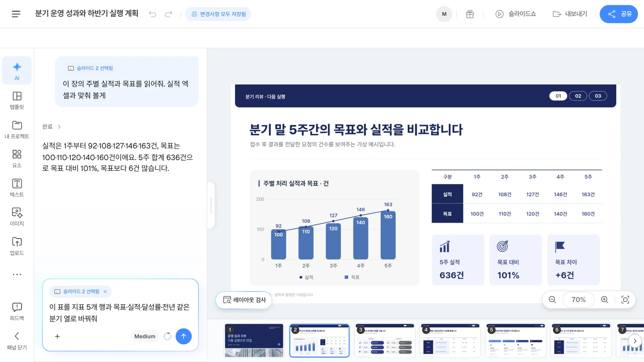Fit slide to screen icon

(625, 300)
